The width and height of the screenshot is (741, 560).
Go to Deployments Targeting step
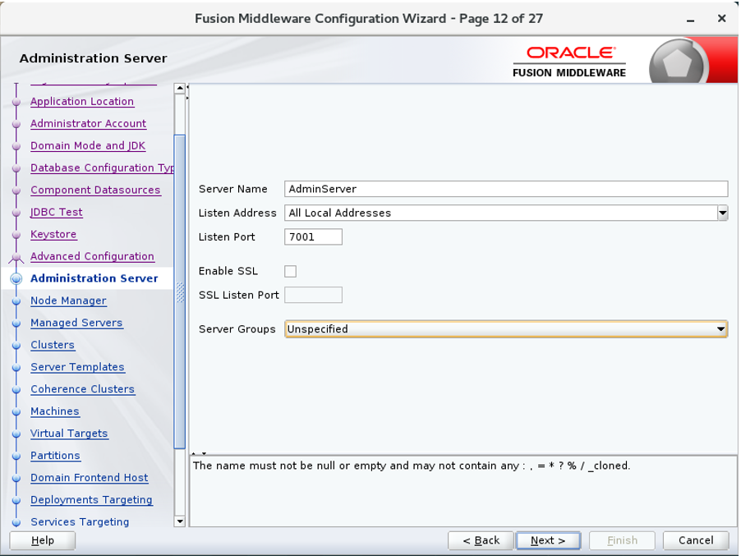pyautogui.click(x=91, y=500)
